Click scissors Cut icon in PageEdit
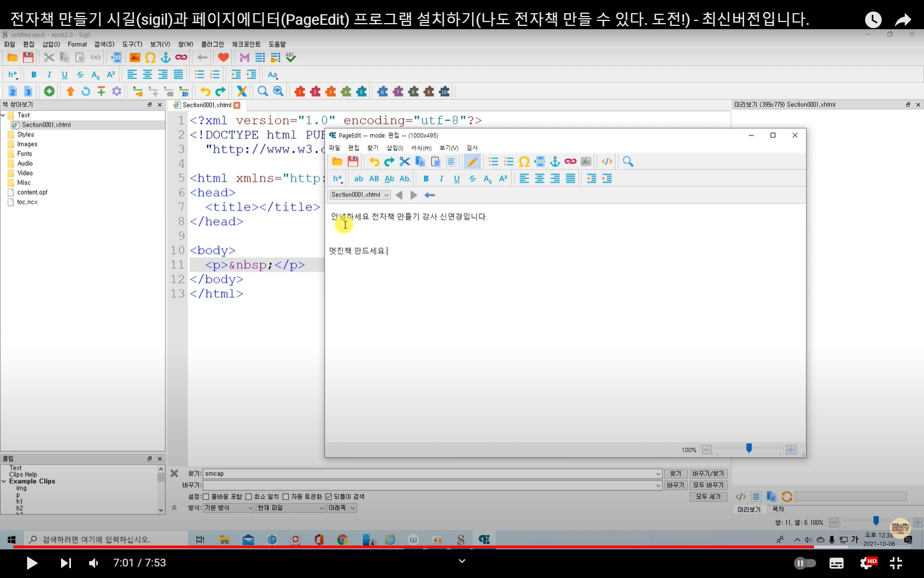 pyautogui.click(x=405, y=161)
